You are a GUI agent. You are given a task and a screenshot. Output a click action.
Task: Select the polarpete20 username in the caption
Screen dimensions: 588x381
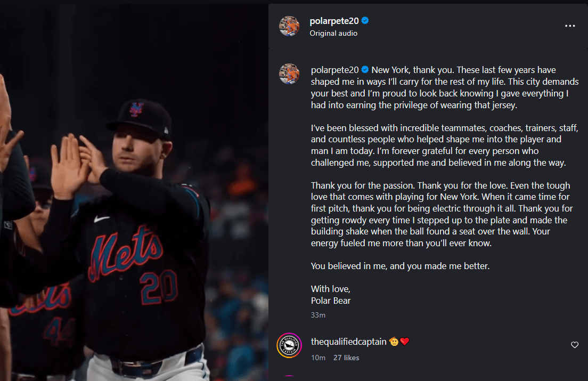coord(334,69)
